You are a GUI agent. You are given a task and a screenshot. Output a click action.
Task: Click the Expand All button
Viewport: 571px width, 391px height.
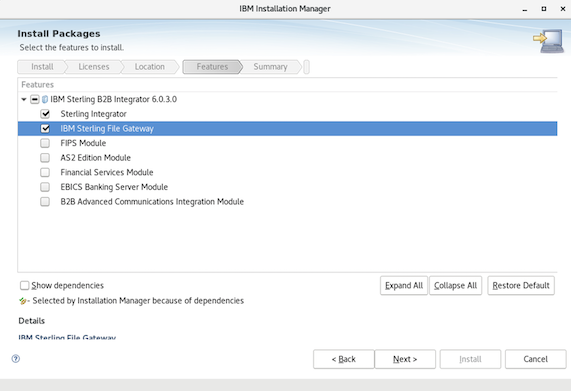(x=404, y=285)
